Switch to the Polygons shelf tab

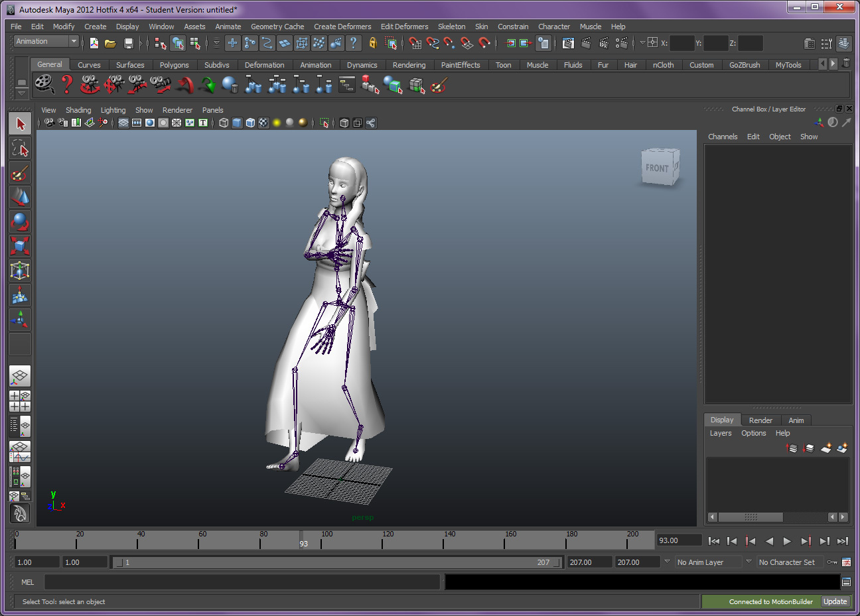pos(174,64)
